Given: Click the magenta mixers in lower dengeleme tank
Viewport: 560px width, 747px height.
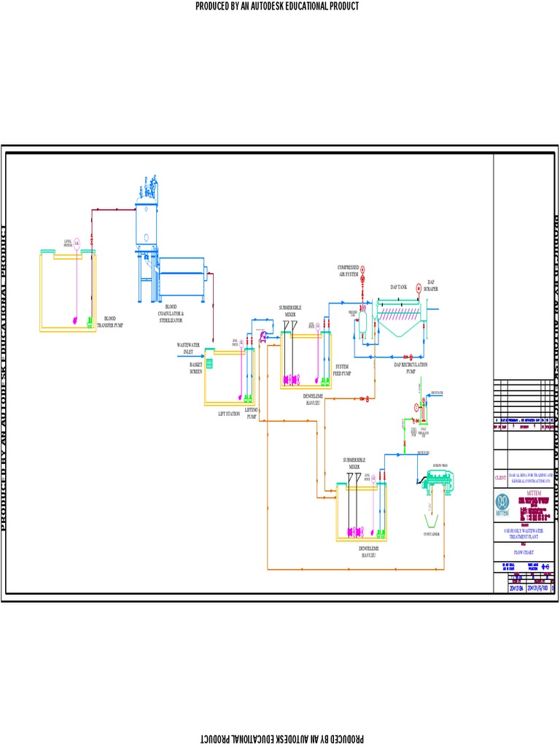Looking at the screenshot, I should pos(356,531).
